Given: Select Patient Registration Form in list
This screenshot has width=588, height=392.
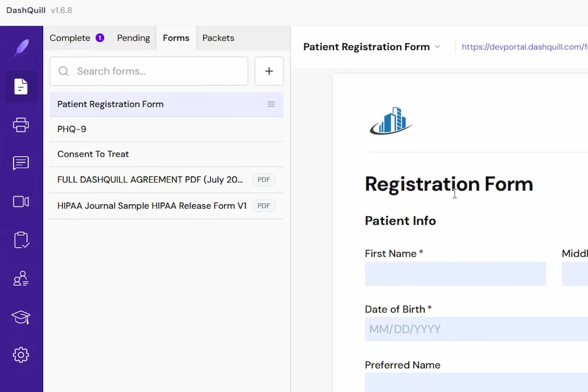Looking at the screenshot, I should [x=167, y=104].
